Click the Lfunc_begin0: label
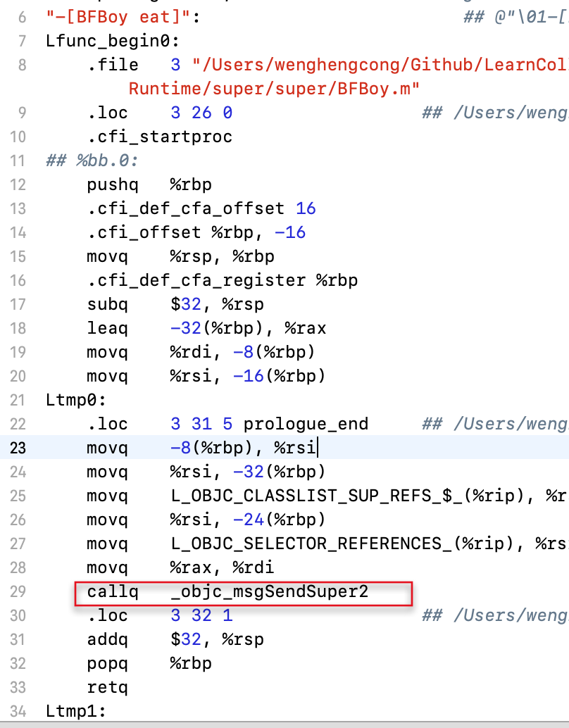Viewport: 569px width, 728px height. (113, 42)
